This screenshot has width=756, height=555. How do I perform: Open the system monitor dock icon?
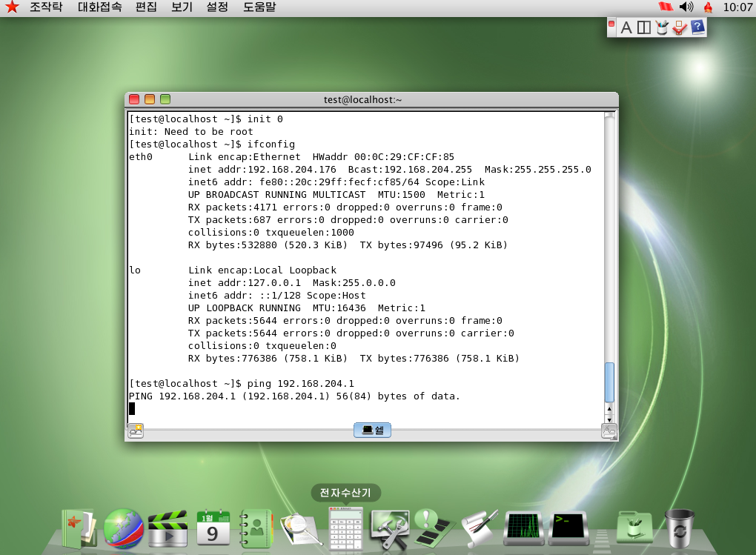pyautogui.click(x=524, y=528)
